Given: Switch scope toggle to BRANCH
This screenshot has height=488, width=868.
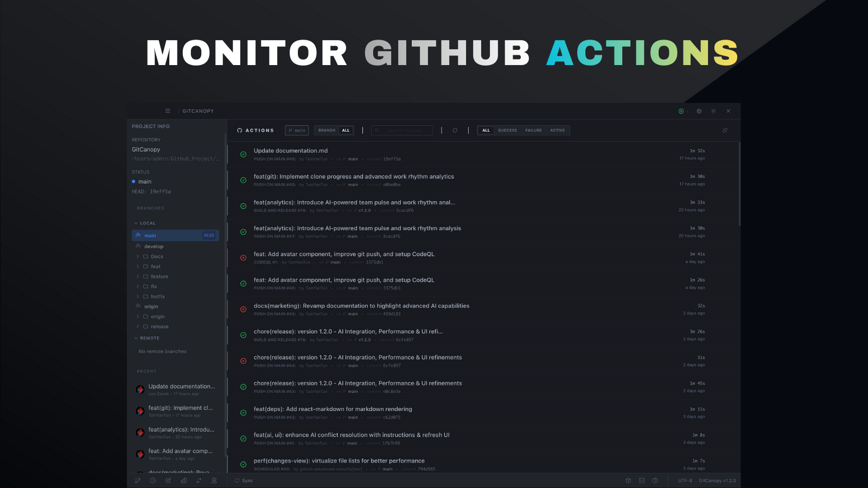Looking at the screenshot, I should 327,131.
